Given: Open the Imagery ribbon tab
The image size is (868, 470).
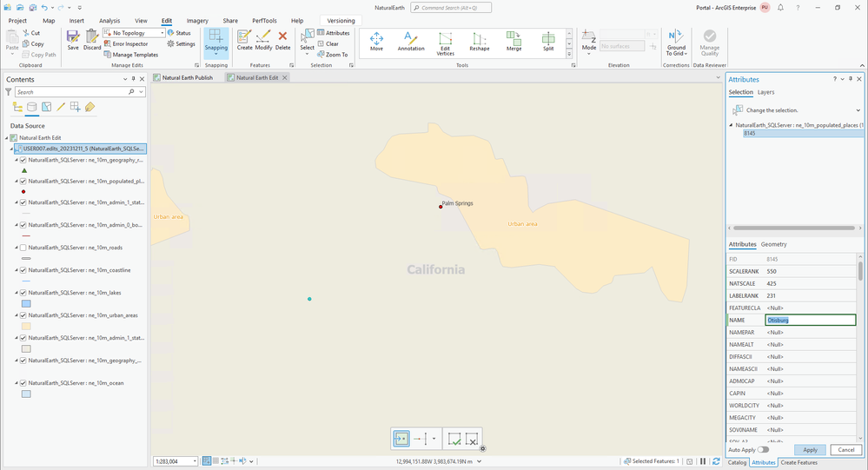Looking at the screenshot, I should 197,21.
